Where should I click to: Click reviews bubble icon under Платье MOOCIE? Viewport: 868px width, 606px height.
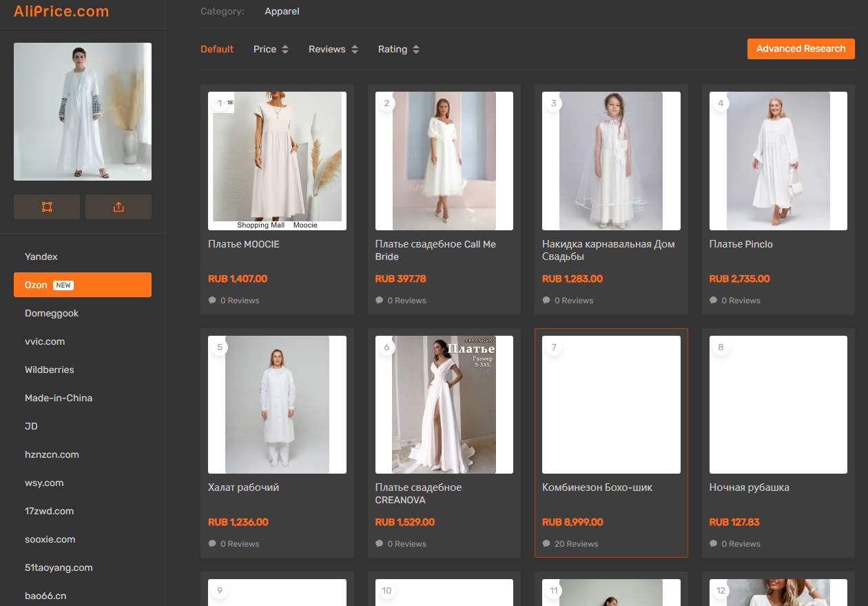(x=212, y=301)
